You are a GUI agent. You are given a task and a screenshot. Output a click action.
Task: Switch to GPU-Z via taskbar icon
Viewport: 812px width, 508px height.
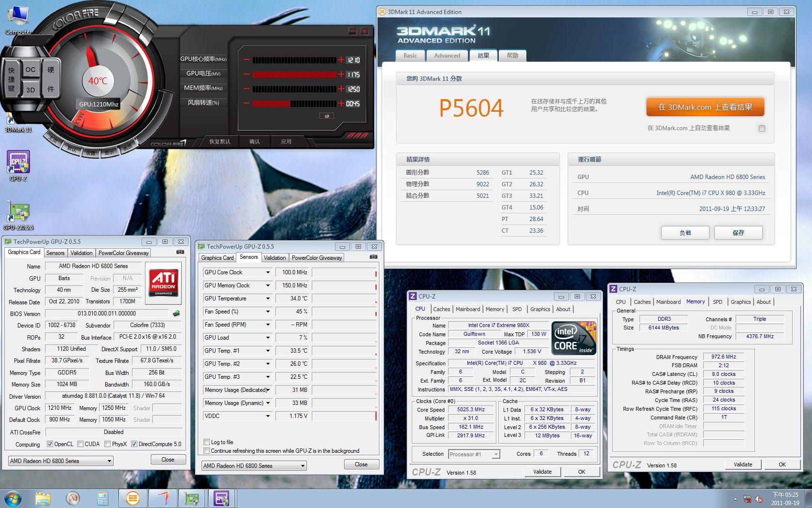click(192, 498)
